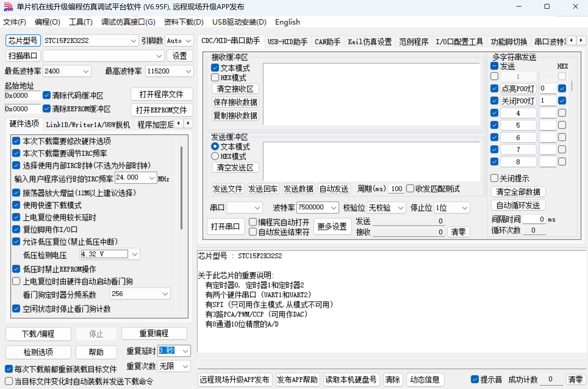588x389 pixels.
Task: Switch to Link1D/Writer1A/U8W脱机 tab
Action: click(88, 125)
